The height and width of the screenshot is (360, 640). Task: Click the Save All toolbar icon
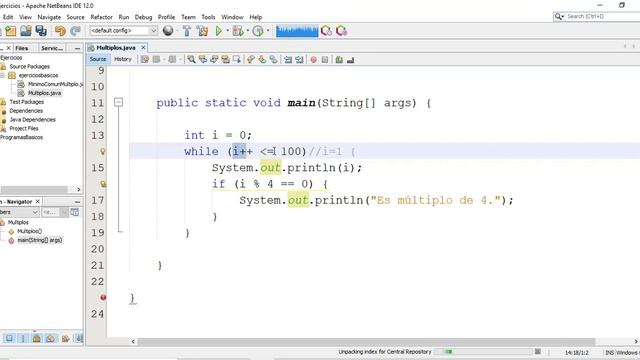point(41,31)
